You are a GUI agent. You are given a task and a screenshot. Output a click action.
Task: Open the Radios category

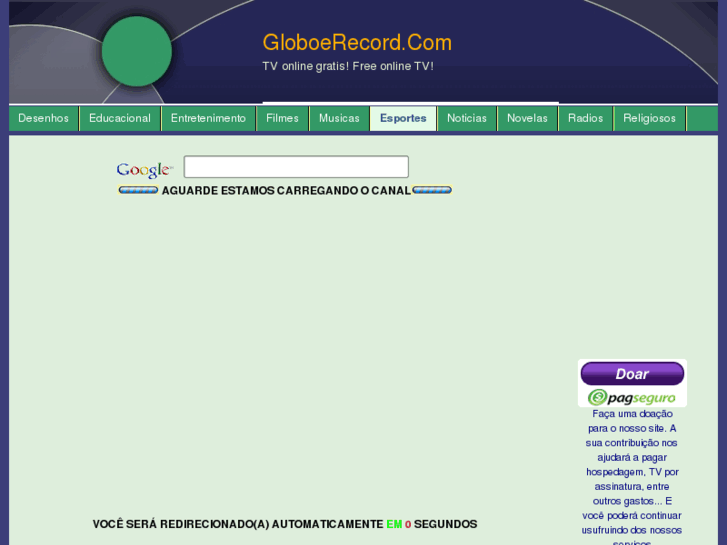(x=585, y=118)
